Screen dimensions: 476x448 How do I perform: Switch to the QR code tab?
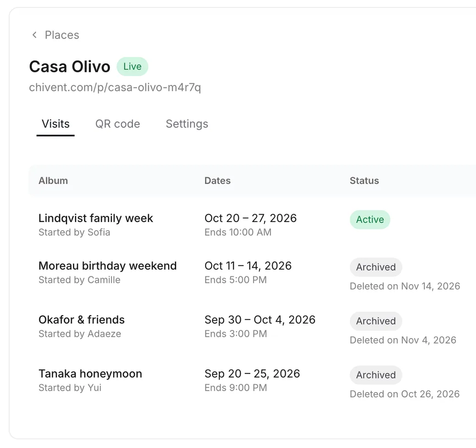coord(118,124)
